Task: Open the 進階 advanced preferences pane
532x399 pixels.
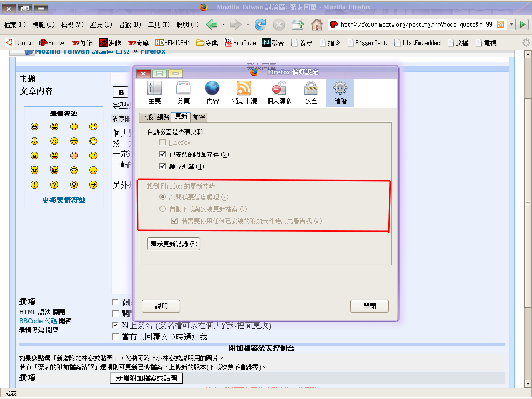Action: tap(340, 92)
